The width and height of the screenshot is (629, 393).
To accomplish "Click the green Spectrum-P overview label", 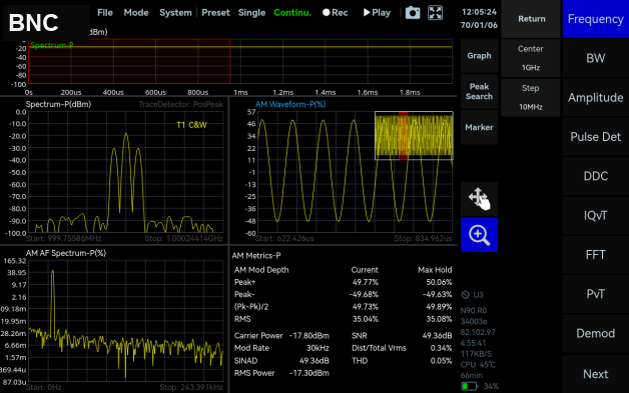I will (52, 45).
